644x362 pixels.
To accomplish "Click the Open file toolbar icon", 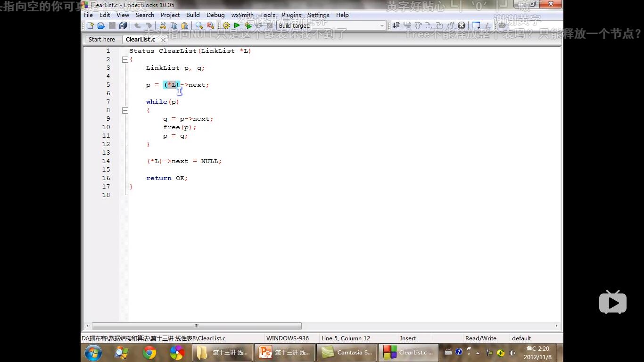I will pos(101,25).
